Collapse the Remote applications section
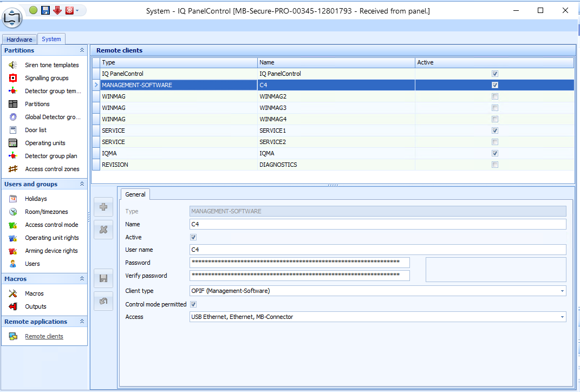The image size is (580, 392). click(82, 322)
